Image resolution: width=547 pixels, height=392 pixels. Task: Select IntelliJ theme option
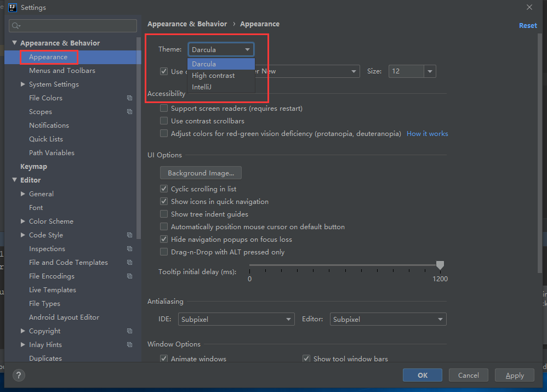pos(221,87)
